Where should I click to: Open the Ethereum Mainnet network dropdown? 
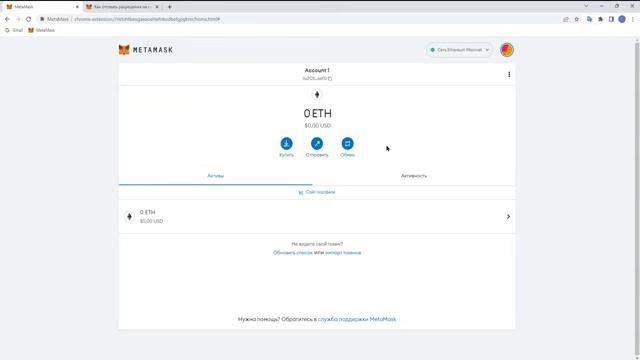[x=460, y=50]
